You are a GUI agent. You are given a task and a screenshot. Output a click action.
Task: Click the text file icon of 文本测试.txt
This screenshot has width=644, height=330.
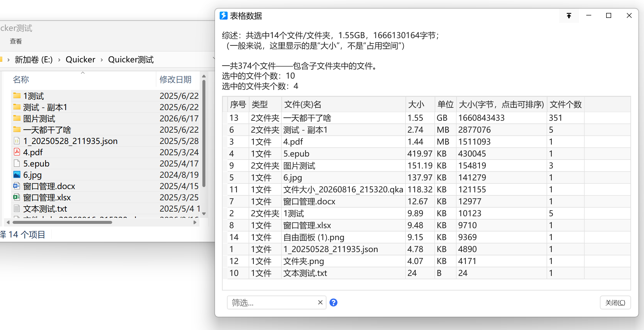click(17, 208)
